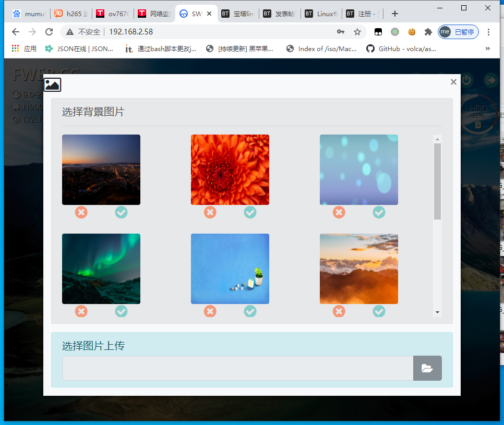The width and height of the screenshot is (504, 425).
Task: Click the image list scrollbar thumb
Action: [x=437, y=181]
